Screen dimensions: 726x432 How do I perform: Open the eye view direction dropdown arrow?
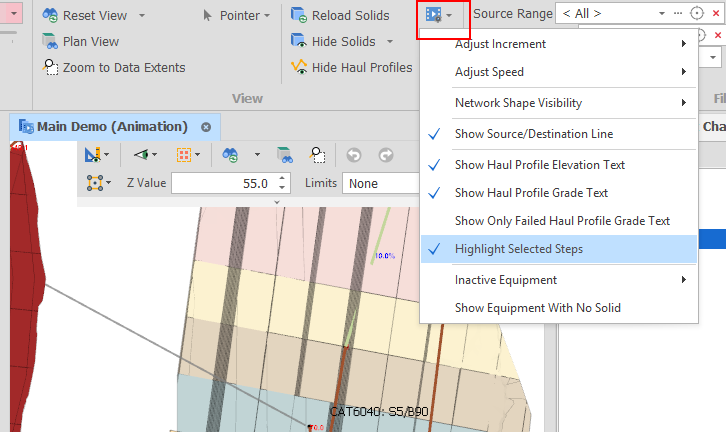click(155, 154)
